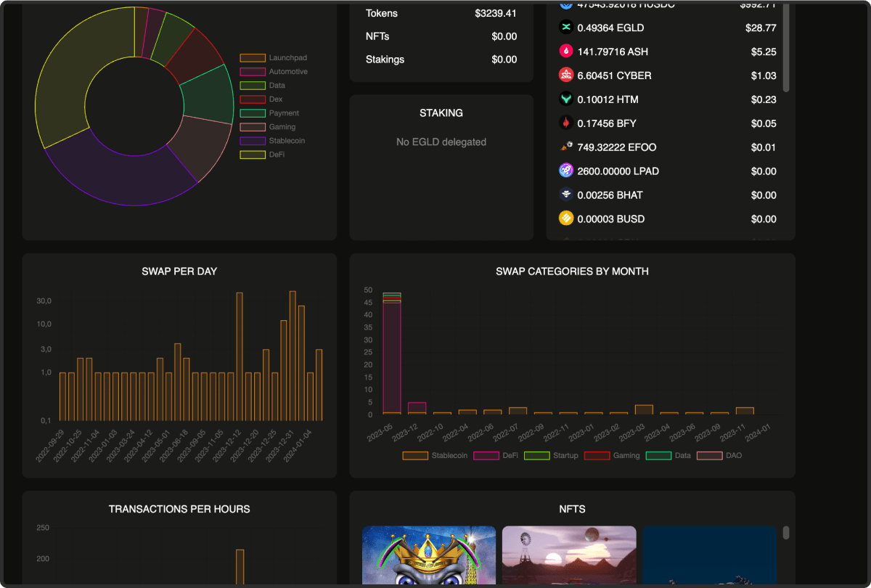Select the Tokens row showing $3239.41
Image resolution: width=871 pixels, height=588 pixels.
tap(441, 13)
